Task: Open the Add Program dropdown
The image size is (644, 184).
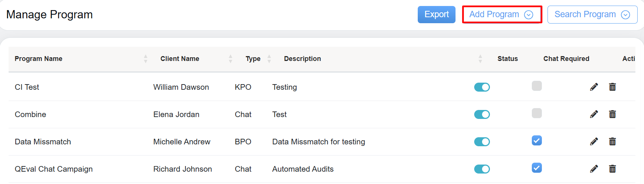Action: click(x=502, y=15)
